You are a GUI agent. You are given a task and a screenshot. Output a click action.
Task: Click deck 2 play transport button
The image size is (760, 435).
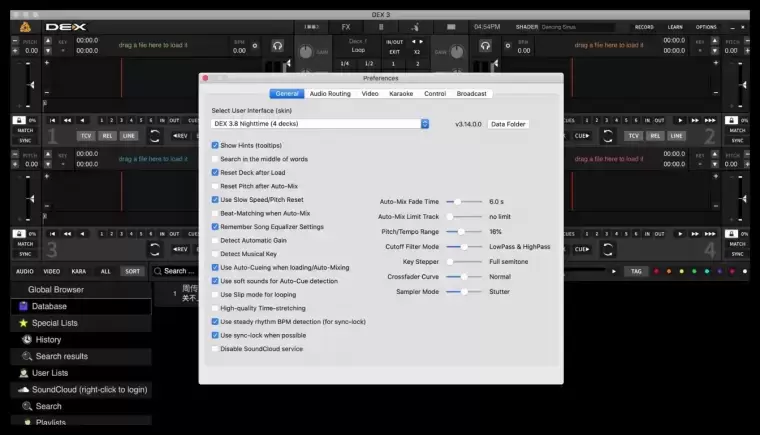[680, 120]
